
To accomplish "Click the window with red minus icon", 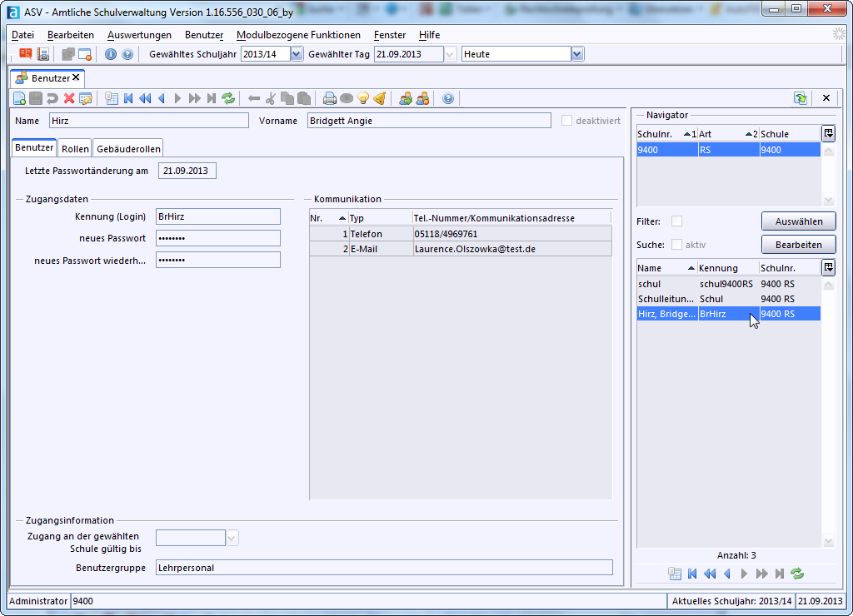I will coord(85,54).
